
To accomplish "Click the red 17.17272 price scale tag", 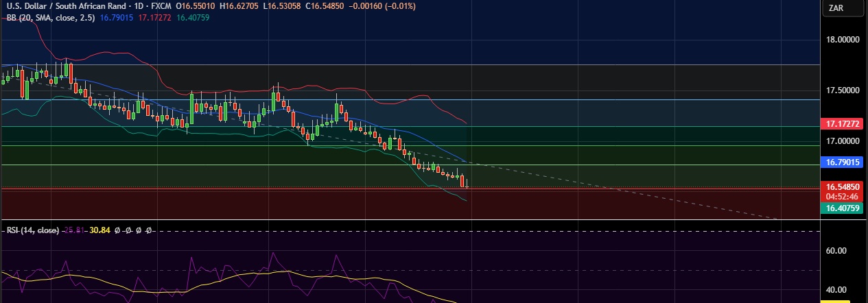I will (x=843, y=125).
